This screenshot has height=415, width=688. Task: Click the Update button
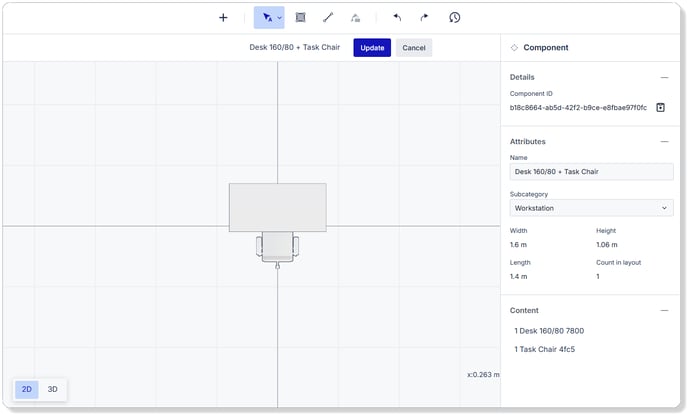coord(372,48)
